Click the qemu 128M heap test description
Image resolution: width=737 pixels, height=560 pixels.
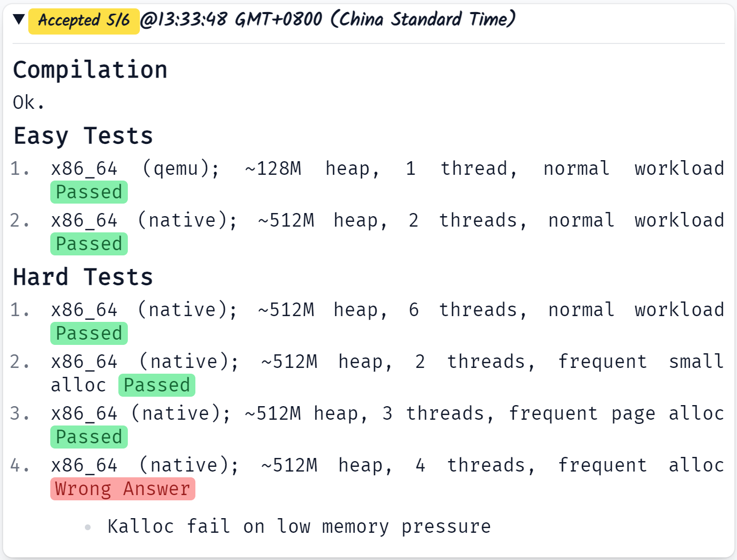(388, 169)
